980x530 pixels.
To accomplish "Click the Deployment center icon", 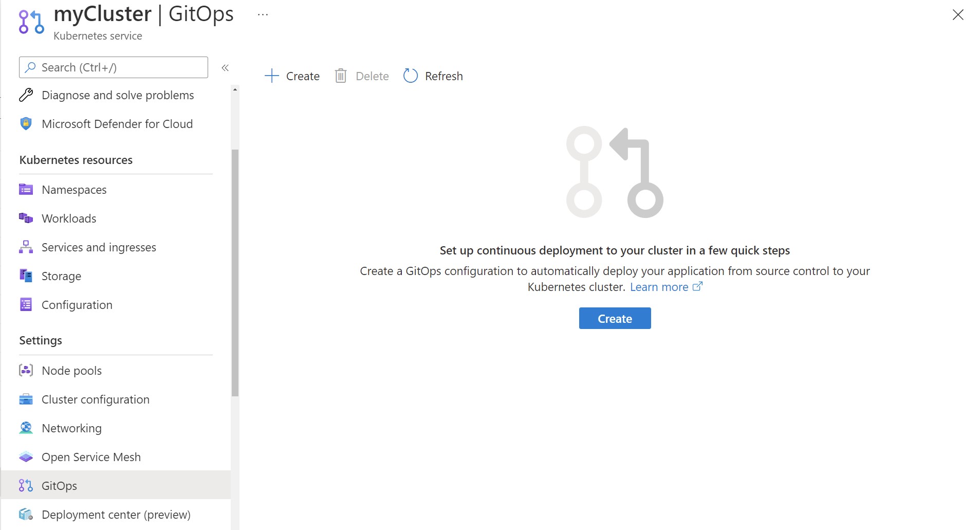I will (x=26, y=515).
